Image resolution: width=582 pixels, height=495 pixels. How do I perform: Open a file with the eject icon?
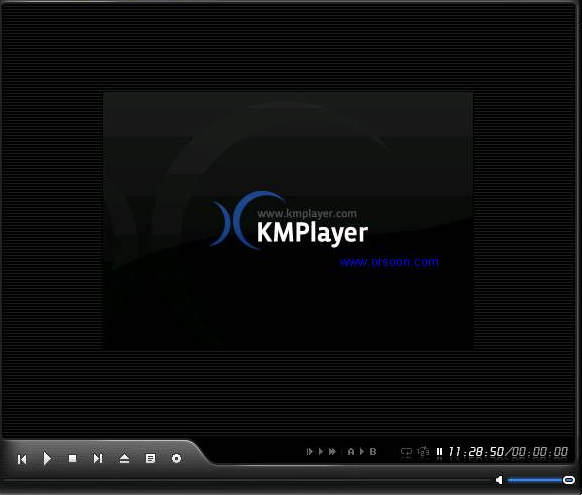pyautogui.click(x=124, y=459)
